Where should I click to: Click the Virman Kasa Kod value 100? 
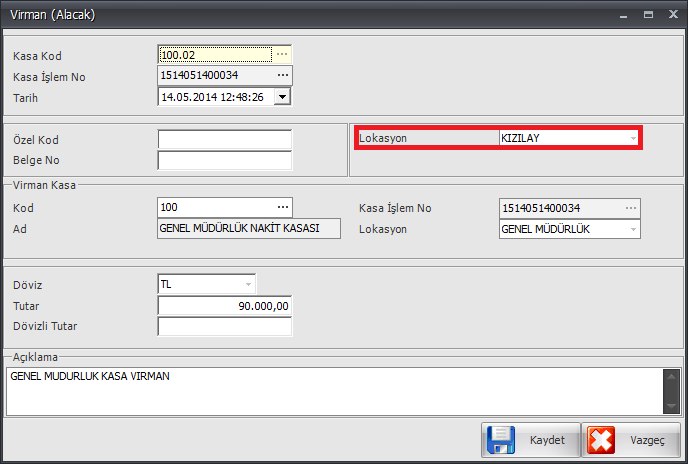[x=169, y=207]
